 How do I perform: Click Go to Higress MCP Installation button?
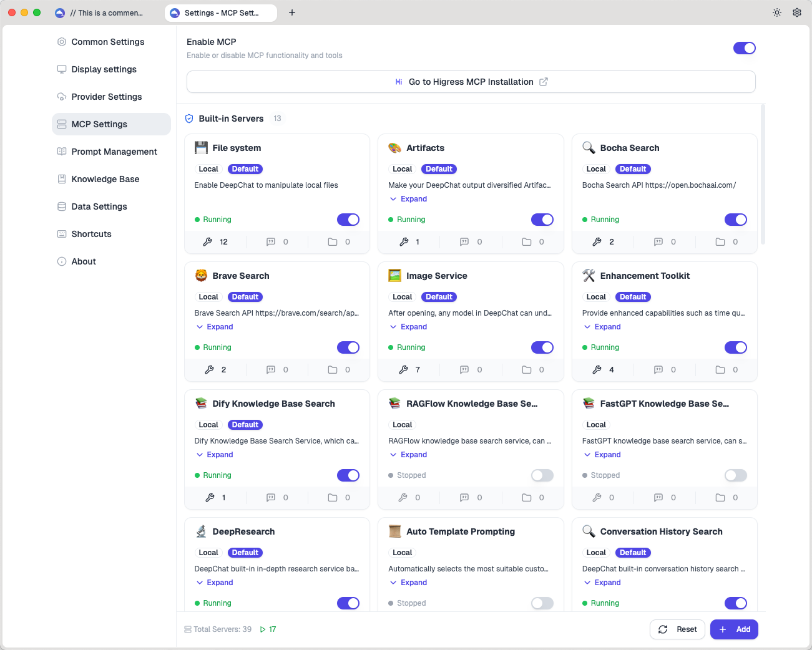pos(471,82)
